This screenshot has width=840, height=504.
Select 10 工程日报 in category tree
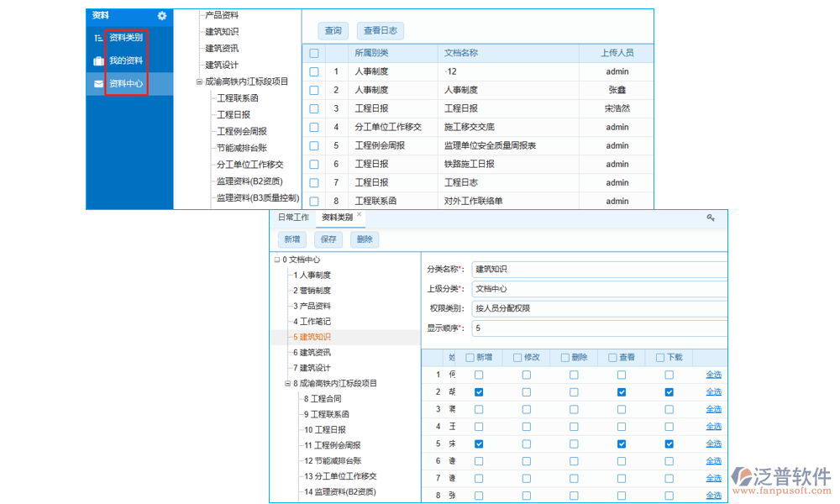(325, 430)
